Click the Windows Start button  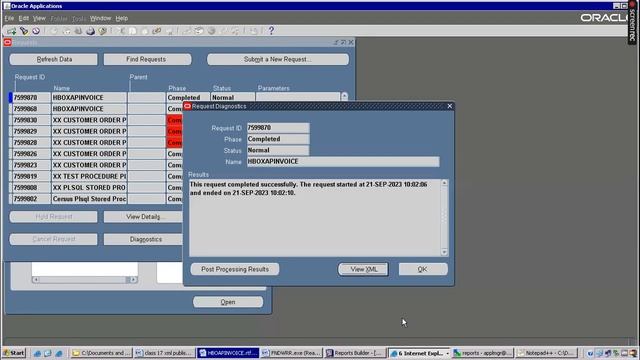[14, 353]
